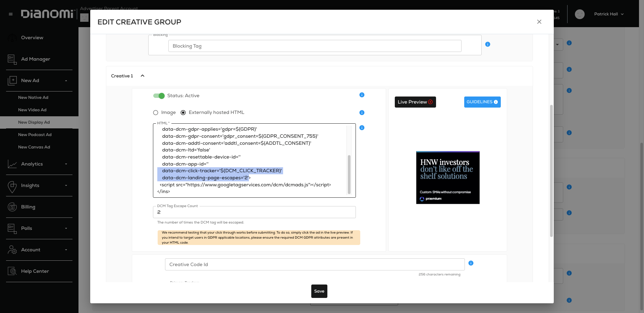Select Externally hosted HTML radio button
This screenshot has width=644, height=313.
(183, 113)
